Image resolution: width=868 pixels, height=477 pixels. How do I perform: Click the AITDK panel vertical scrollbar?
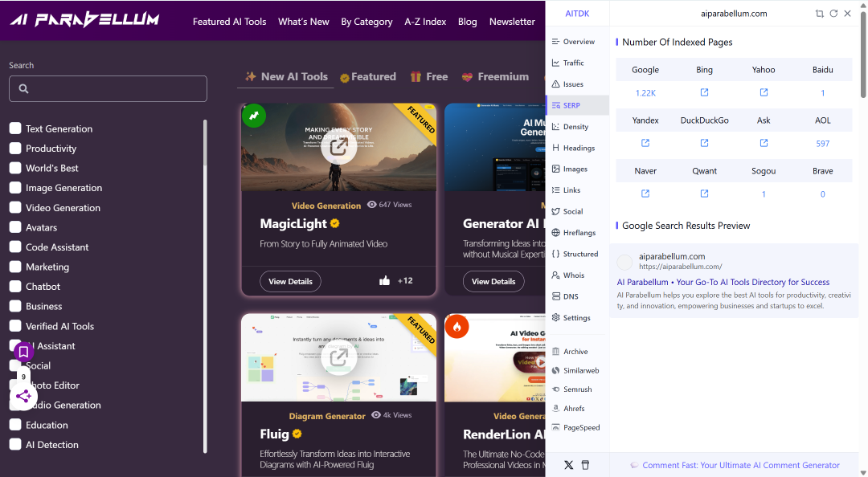coord(863,54)
